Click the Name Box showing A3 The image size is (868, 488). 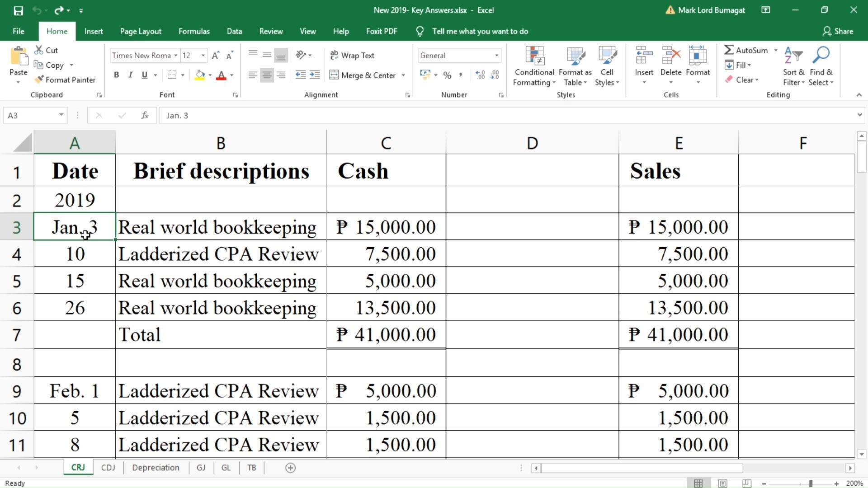click(x=30, y=115)
